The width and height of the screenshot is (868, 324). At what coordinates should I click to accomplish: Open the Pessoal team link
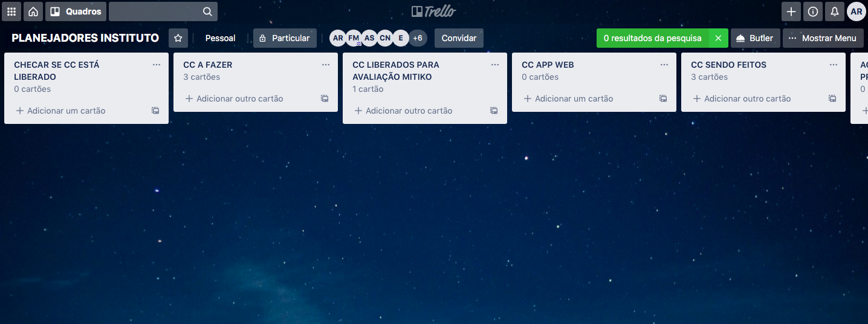click(x=221, y=38)
